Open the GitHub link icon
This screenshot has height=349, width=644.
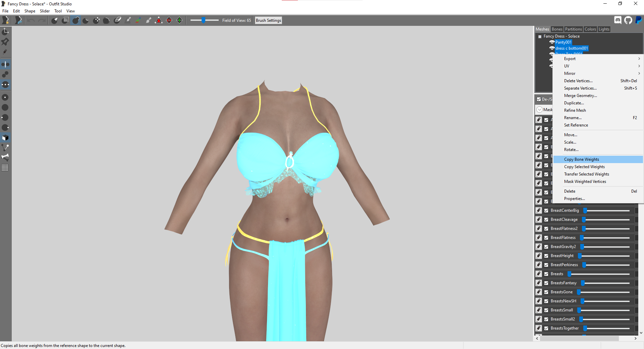628,20
